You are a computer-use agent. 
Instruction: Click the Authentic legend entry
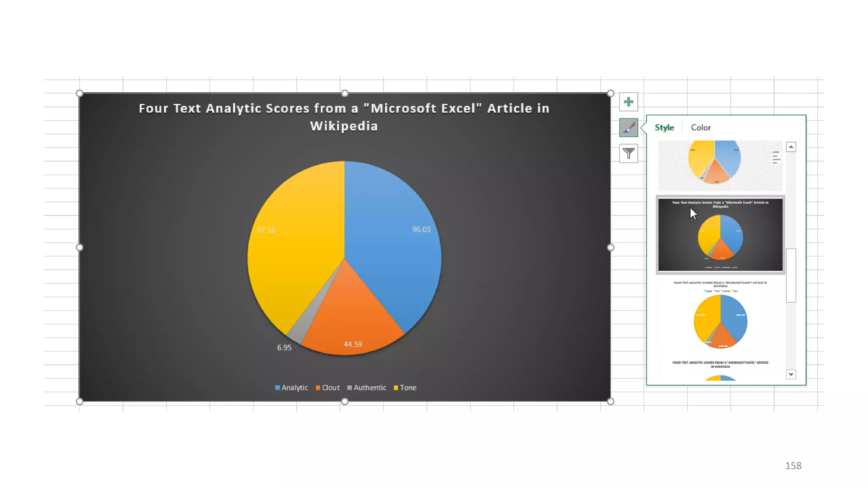[x=370, y=388]
